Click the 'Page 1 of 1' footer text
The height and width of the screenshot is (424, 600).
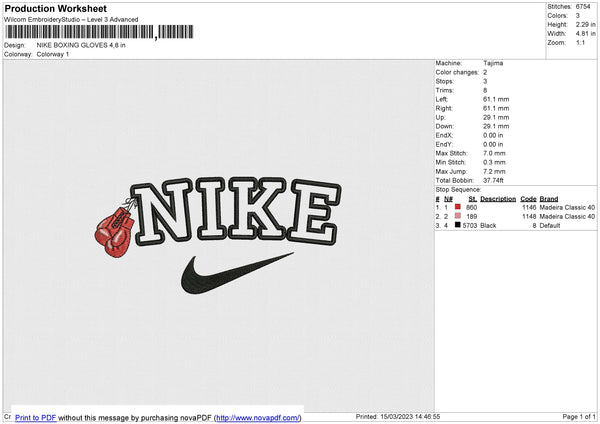click(x=579, y=416)
